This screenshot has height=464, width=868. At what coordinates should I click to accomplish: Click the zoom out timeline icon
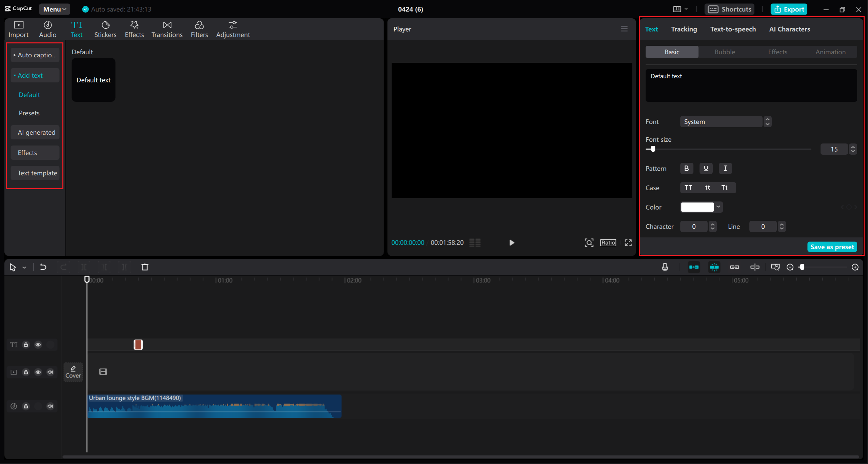(x=790, y=267)
